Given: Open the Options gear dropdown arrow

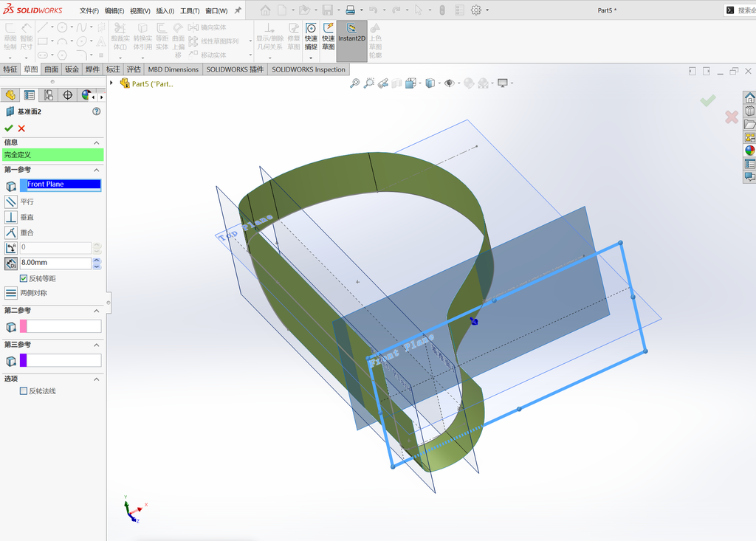Looking at the screenshot, I should (x=487, y=10).
